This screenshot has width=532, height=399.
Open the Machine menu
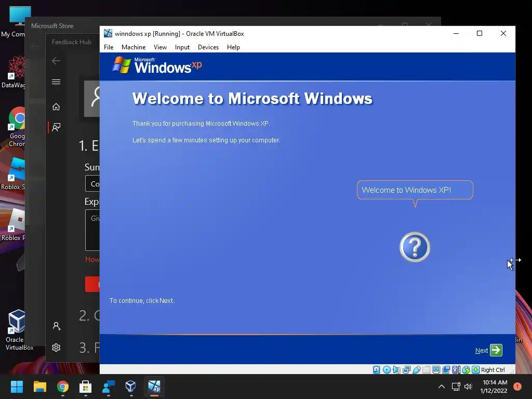pos(134,47)
